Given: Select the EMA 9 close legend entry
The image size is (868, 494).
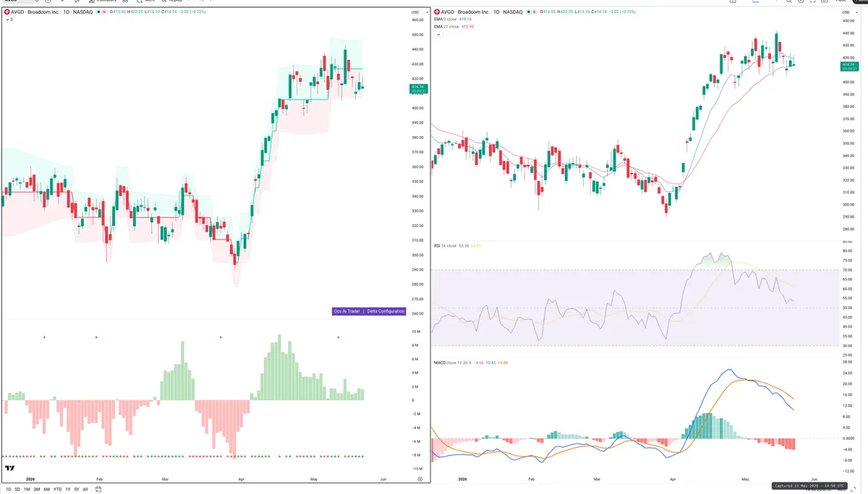Looking at the screenshot, I should click(444, 20).
